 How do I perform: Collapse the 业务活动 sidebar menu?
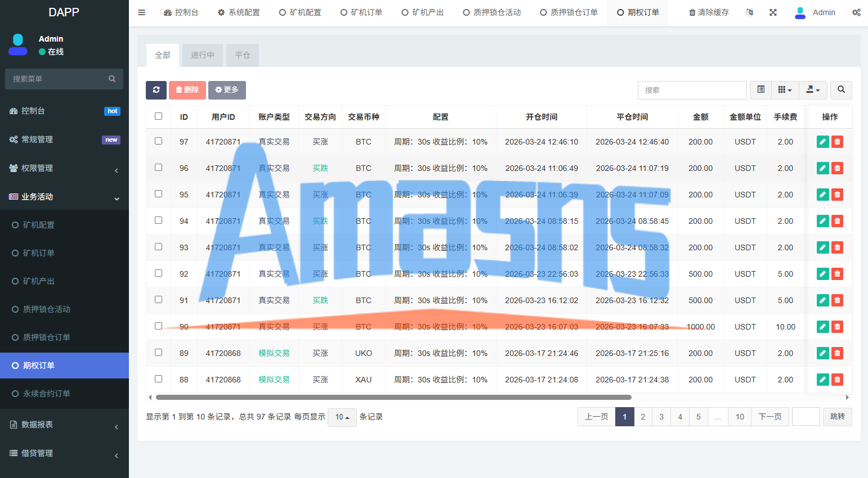point(64,197)
